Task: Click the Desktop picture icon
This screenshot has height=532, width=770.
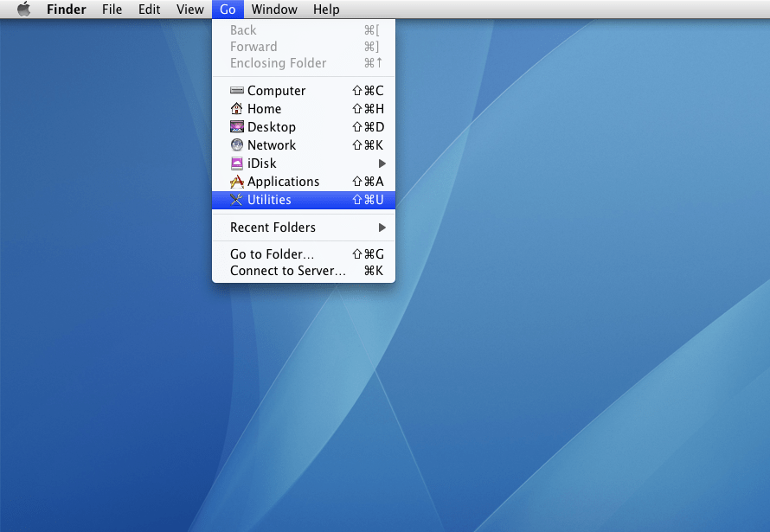Action: (x=237, y=126)
